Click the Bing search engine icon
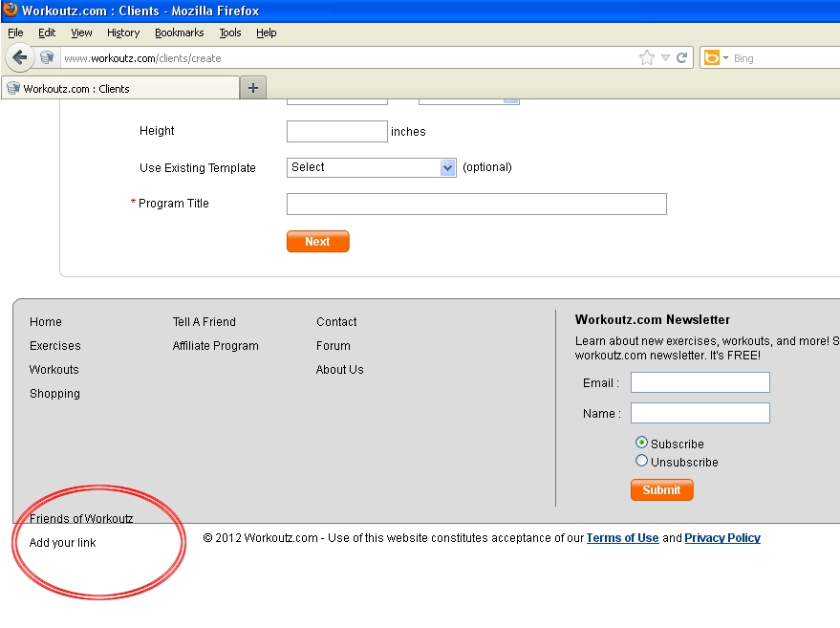 [x=711, y=57]
